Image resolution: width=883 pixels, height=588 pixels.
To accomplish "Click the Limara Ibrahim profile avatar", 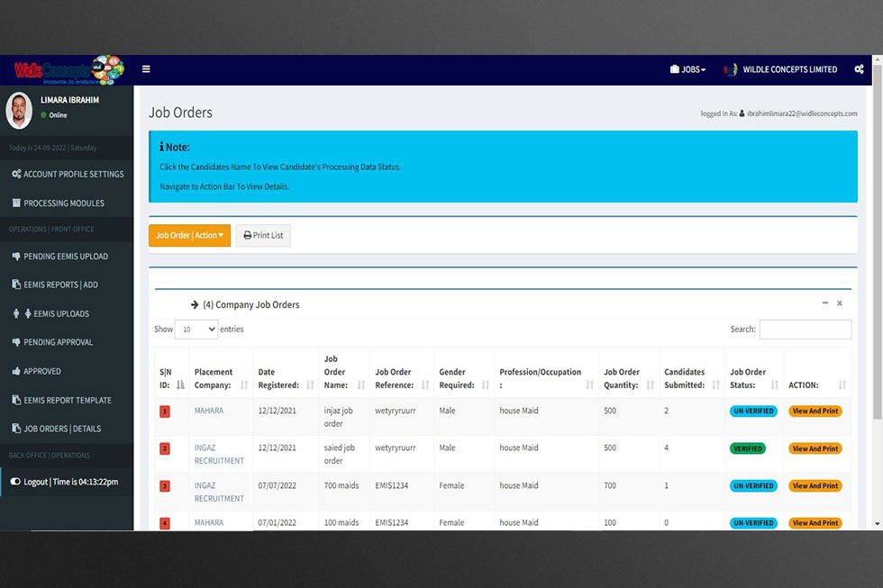I will 19,110.
